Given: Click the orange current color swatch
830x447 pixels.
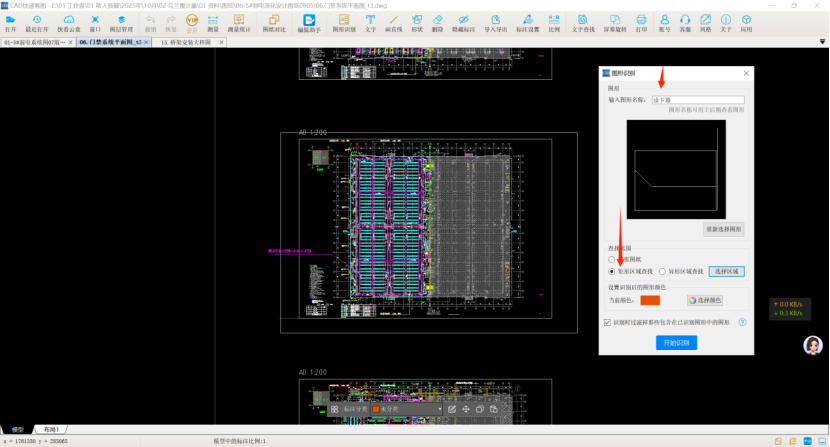Looking at the screenshot, I should (x=650, y=299).
